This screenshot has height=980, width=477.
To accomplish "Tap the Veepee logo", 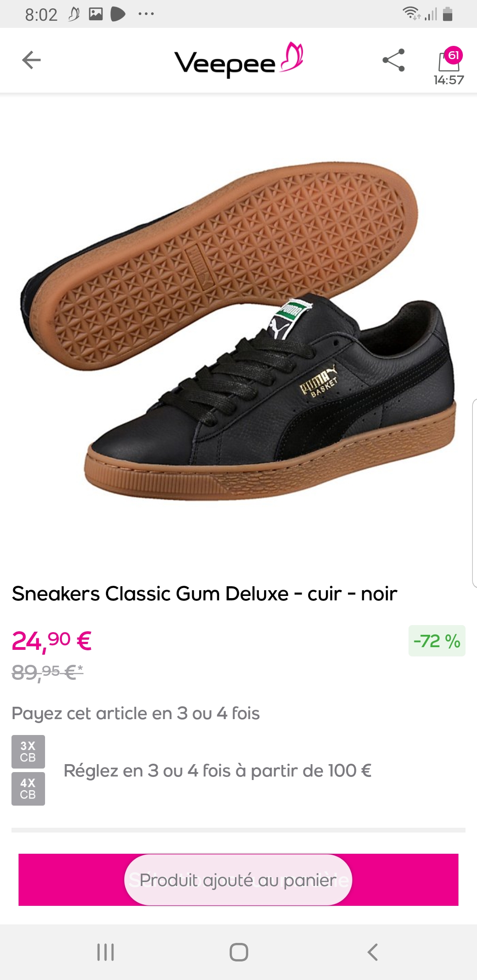I will click(x=238, y=61).
